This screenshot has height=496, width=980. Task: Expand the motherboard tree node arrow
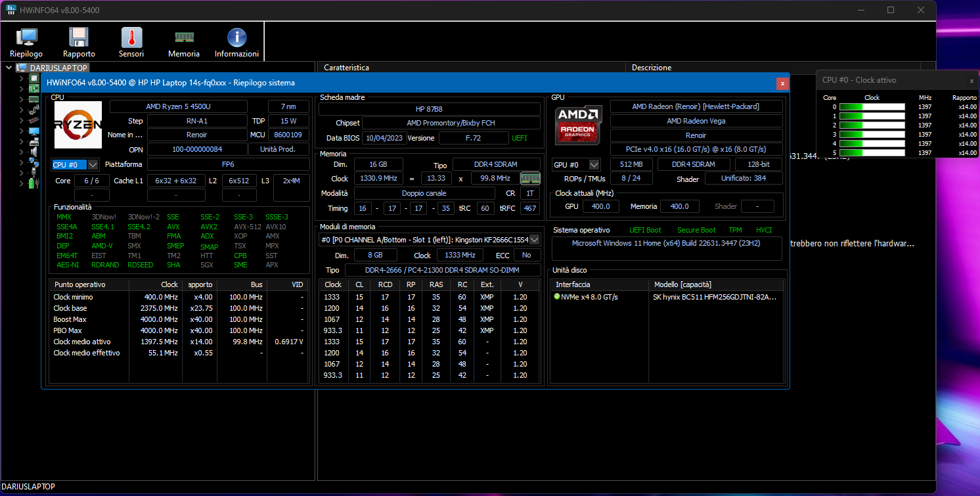click(x=21, y=89)
